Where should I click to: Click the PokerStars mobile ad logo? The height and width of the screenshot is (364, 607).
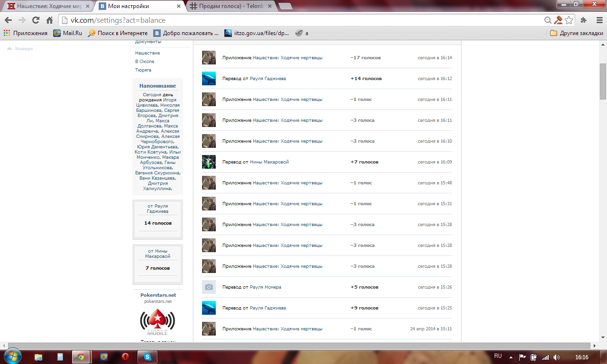pyautogui.click(x=157, y=322)
